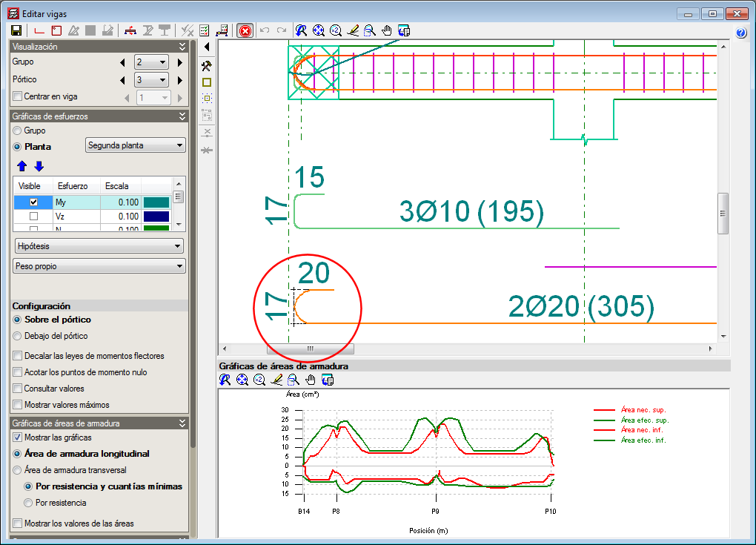756x545 pixels.
Task: Enable the Centrar en viga checkbox
Action: pyautogui.click(x=18, y=96)
